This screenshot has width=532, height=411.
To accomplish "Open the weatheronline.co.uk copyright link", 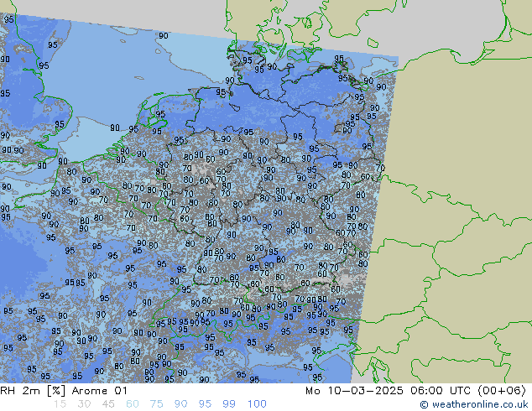I will tap(474, 404).
